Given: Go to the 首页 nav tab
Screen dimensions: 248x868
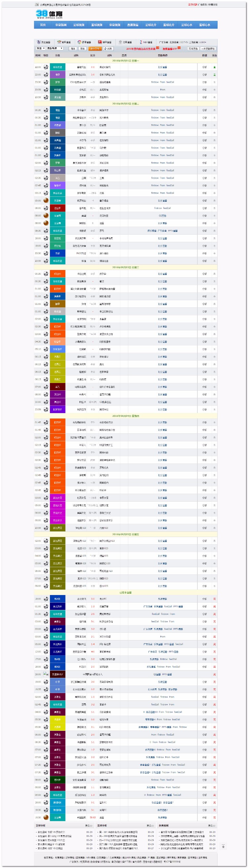Looking at the screenshot, I should coord(43,25).
